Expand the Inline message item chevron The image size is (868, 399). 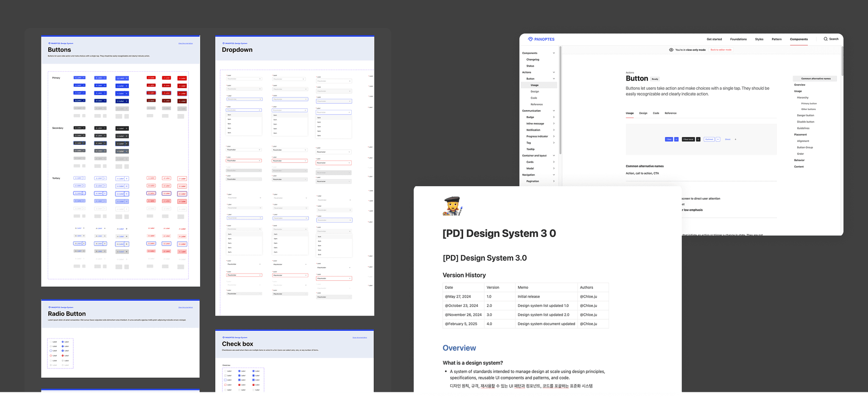pos(554,124)
